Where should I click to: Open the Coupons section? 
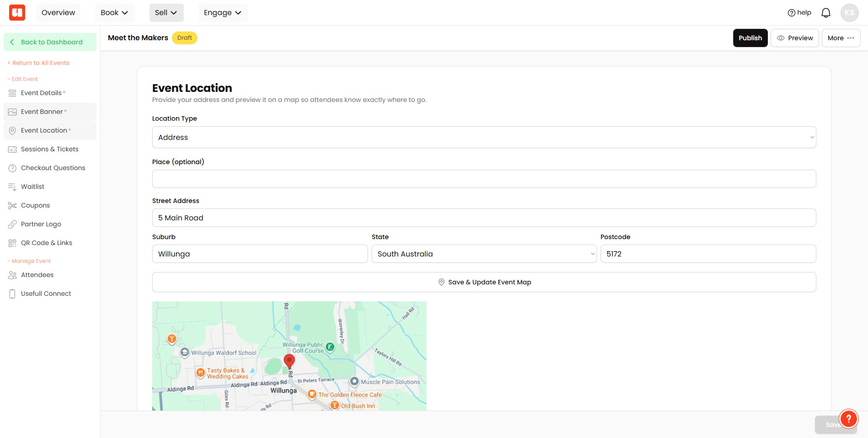coord(50,206)
